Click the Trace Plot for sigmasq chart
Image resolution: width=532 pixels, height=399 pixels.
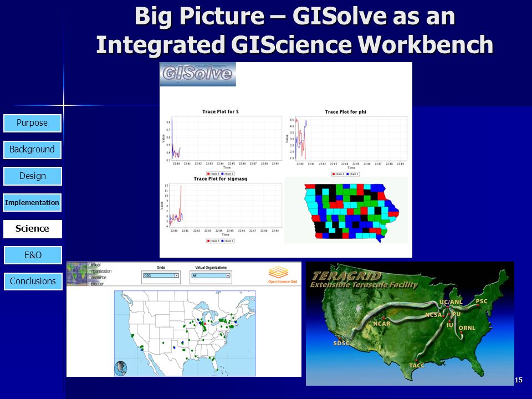point(223,209)
